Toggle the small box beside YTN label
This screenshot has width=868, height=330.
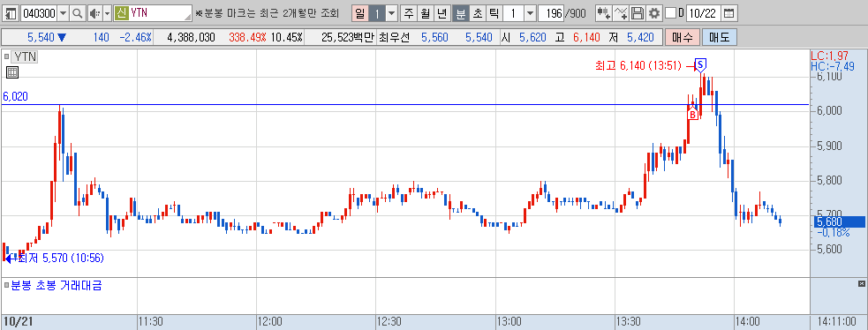7,56
